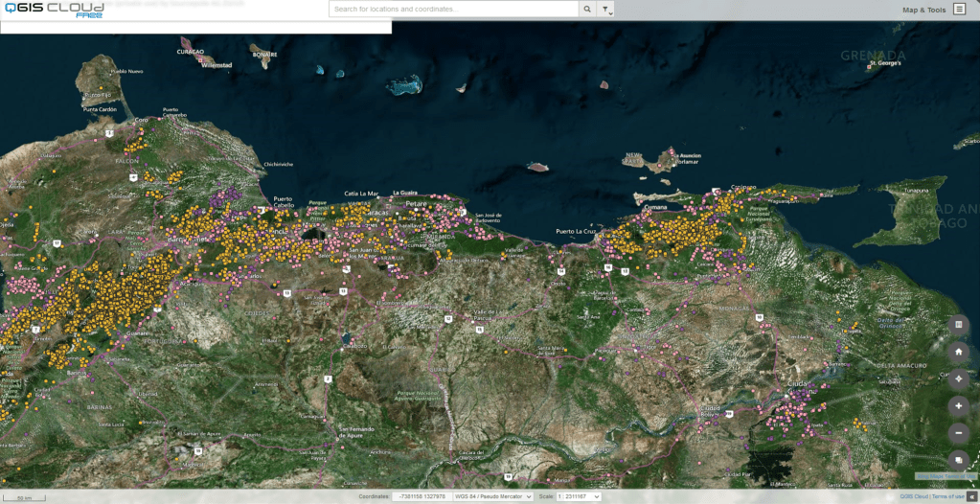Open the Map & Tools menu
Image resolution: width=980 pixels, height=504 pixels.
pos(923,10)
